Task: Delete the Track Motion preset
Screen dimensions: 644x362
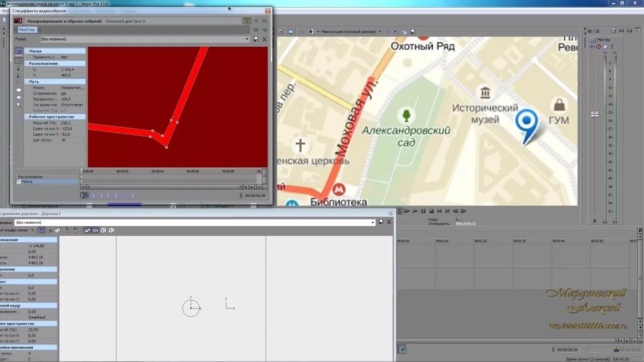Action: coord(388,222)
